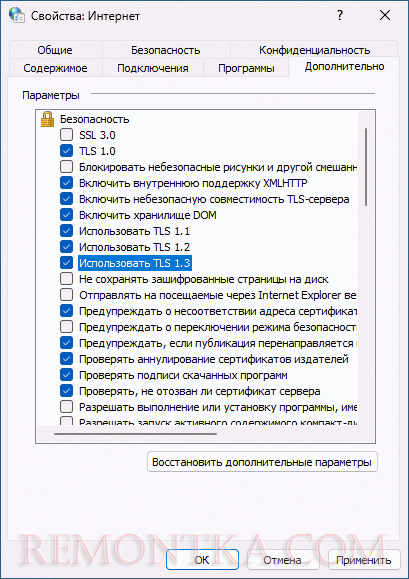
Task: Uncheck Использовать TLS 1.1 checkbox
Action: (x=66, y=231)
